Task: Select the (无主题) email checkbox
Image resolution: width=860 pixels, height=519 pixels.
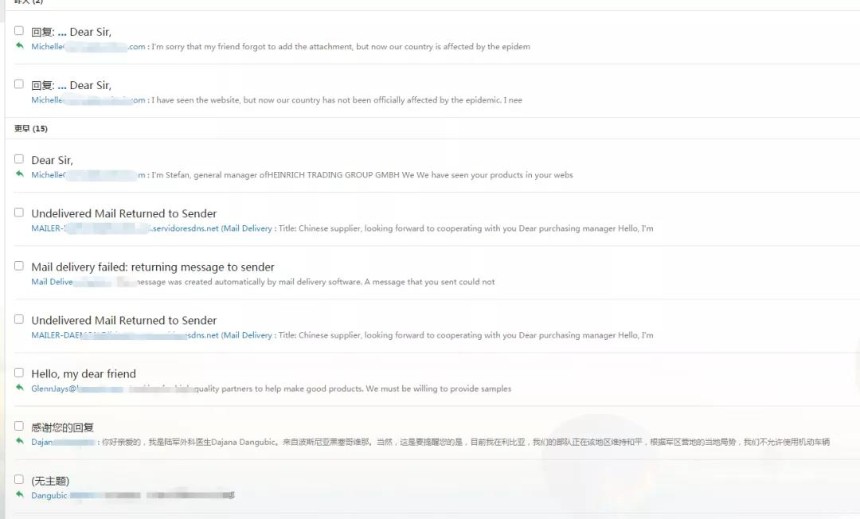Action: coord(19,480)
